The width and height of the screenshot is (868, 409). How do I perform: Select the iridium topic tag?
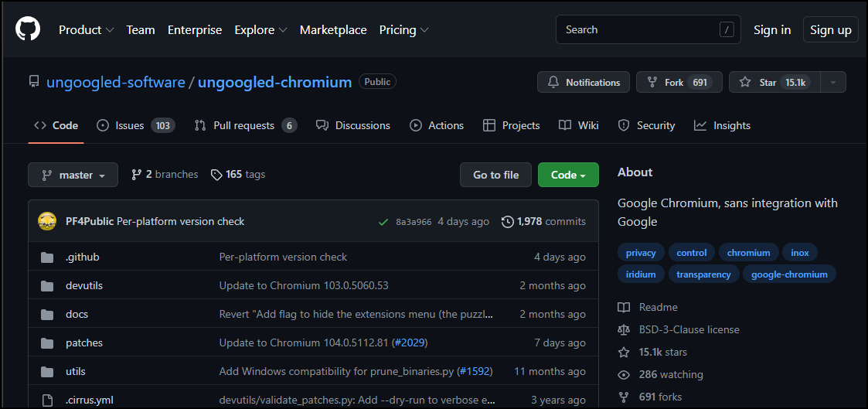[x=641, y=274]
